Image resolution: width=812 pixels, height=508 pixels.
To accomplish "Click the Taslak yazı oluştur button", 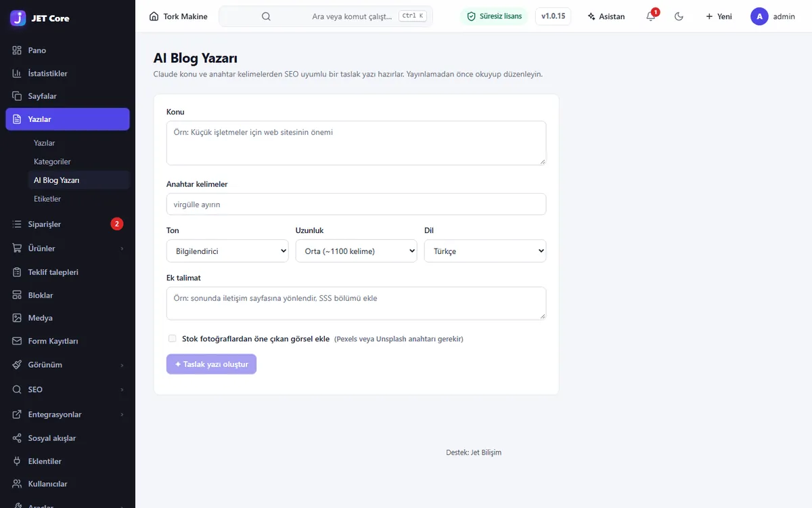I will (x=211, y=364).
